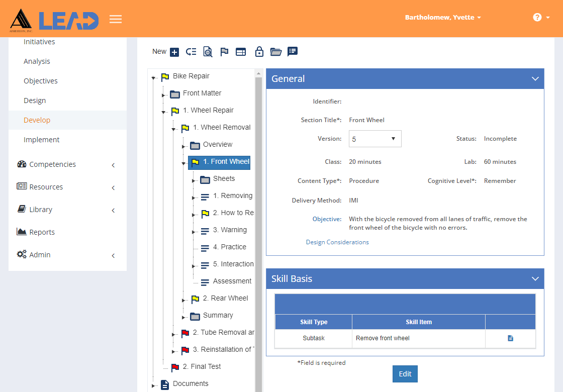Select Implement in the sidebar
This screenshot has width=563, height=392.
[42, 140]
